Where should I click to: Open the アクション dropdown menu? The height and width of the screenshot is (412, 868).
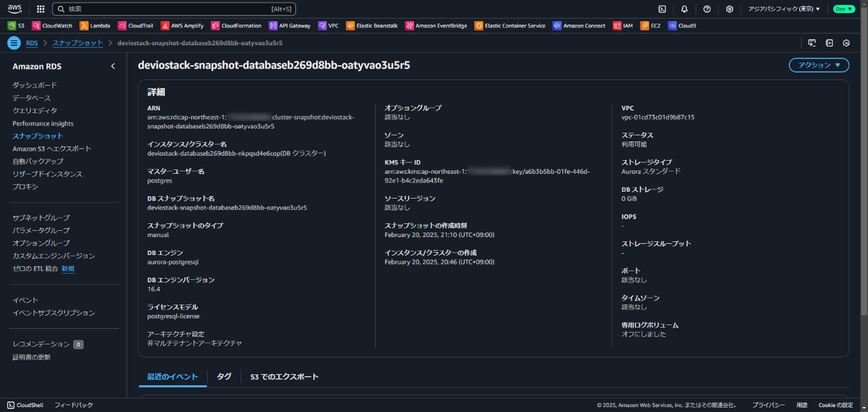click(x=818, y=65)
